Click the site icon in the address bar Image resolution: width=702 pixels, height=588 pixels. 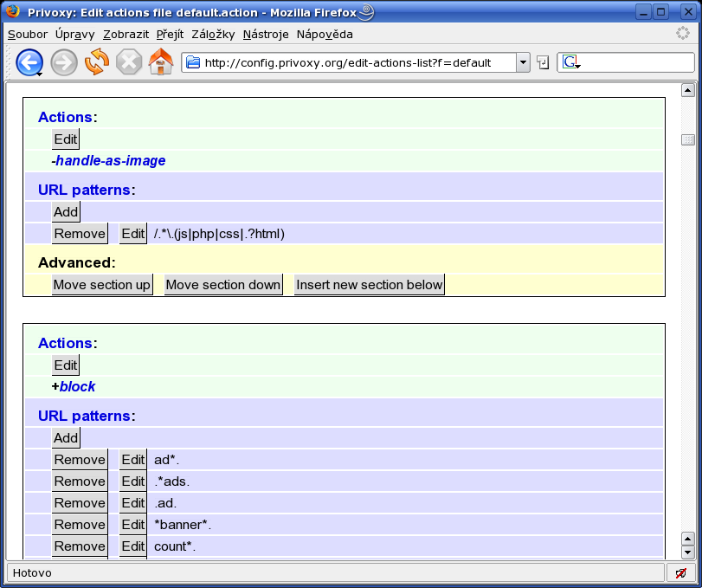(192, 62)
